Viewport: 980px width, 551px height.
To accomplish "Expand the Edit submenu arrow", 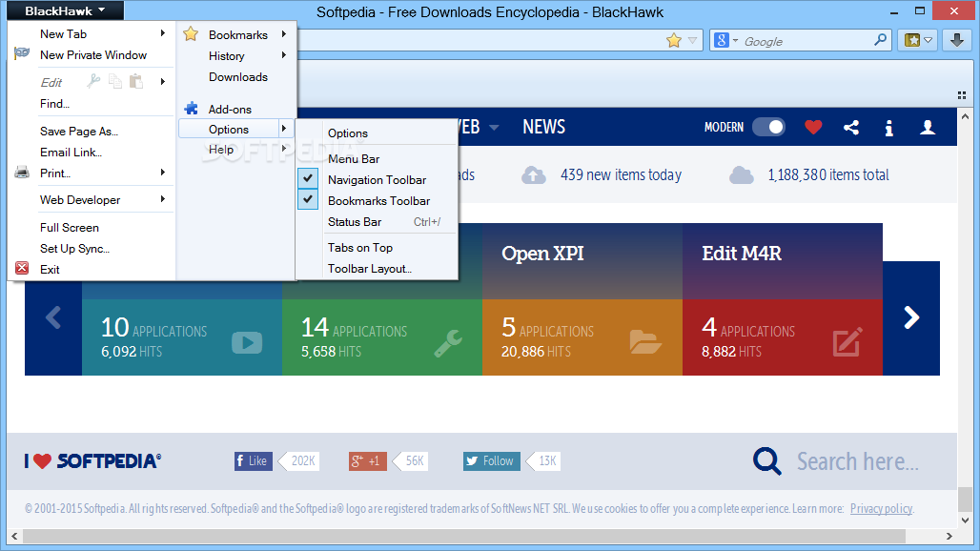I will coord(162,81).
